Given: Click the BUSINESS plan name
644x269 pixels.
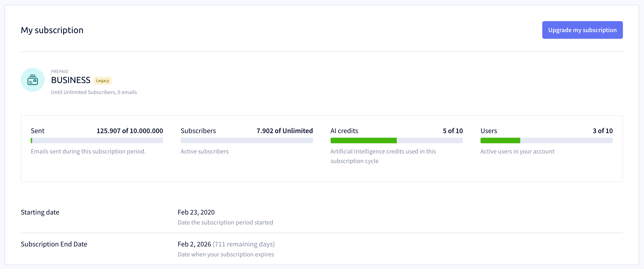Looking at the screenshot, I should (x=71, y=80).
